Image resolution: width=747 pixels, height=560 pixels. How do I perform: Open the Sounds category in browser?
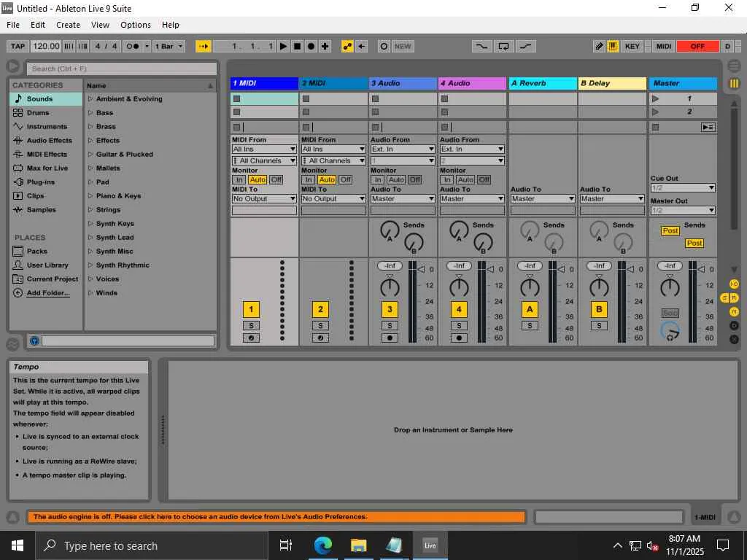point(46,99)
